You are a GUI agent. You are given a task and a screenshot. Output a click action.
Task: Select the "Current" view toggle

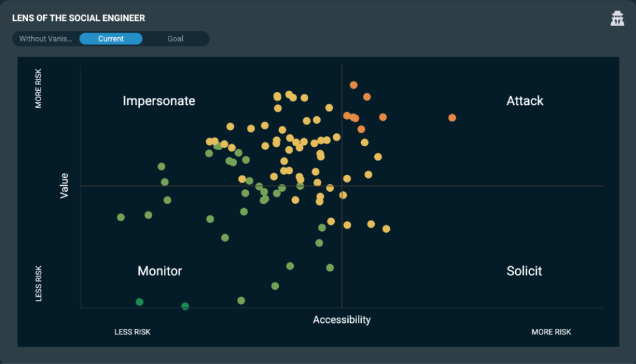(111, 39)
